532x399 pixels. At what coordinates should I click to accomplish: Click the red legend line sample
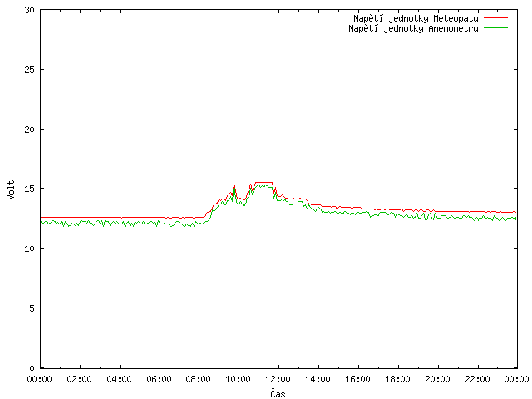click(x=495, y=17)
